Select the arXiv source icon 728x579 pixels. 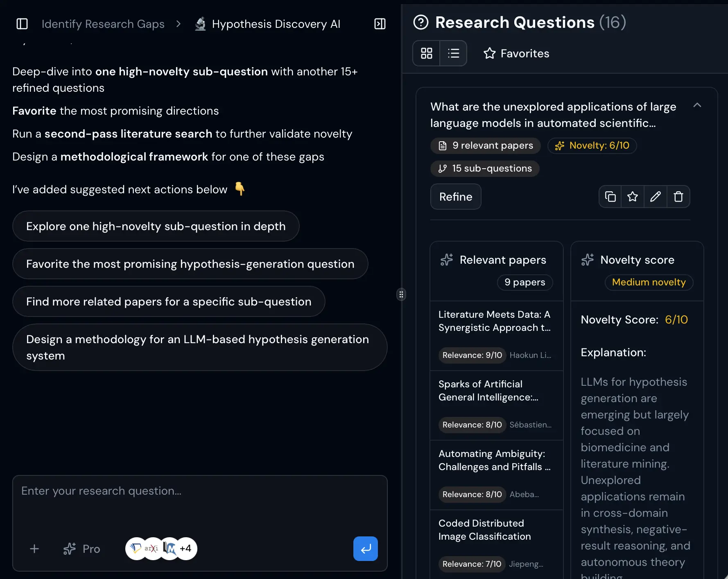[x=151, y=549]
